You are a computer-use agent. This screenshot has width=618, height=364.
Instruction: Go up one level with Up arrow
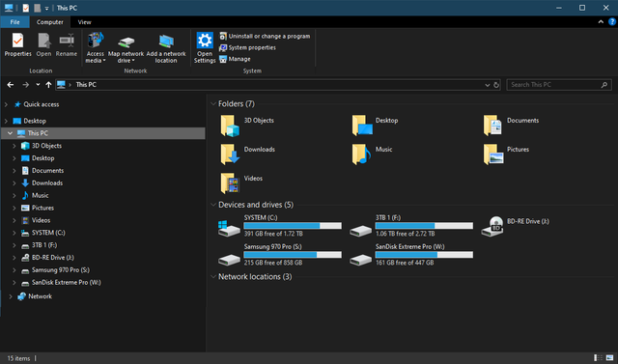[x=48, y=85]
